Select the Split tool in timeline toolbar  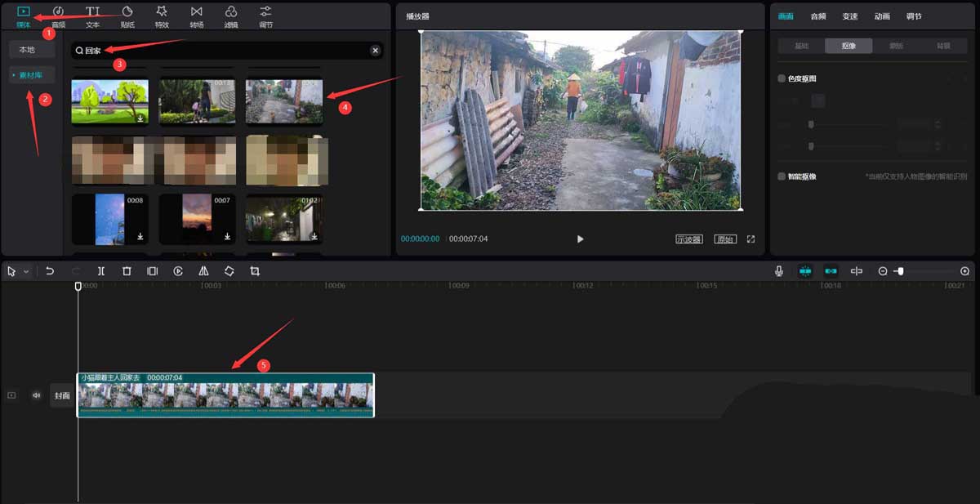(x=101, y=270)
